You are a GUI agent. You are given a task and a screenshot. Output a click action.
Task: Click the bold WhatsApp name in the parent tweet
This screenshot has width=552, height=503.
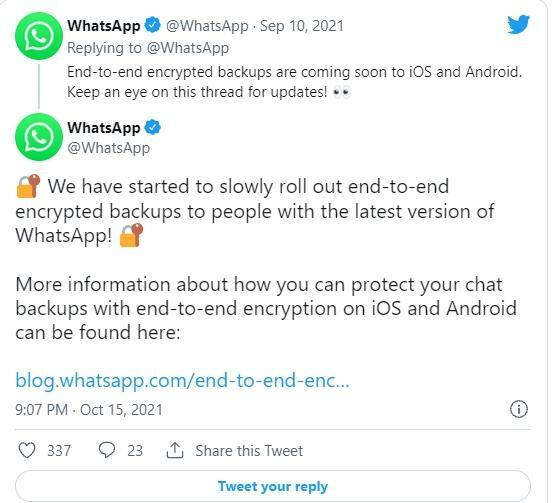[x=104, y=26]
